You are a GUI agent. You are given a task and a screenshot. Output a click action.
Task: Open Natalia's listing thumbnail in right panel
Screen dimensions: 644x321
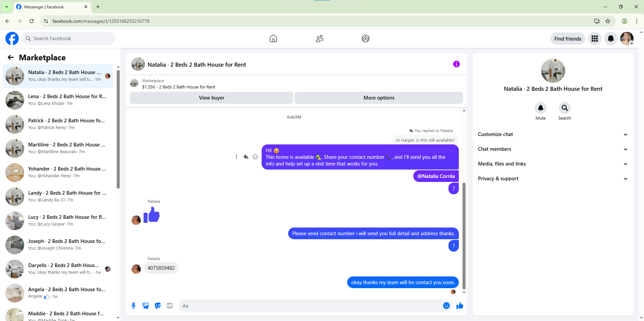pos(553,71)
